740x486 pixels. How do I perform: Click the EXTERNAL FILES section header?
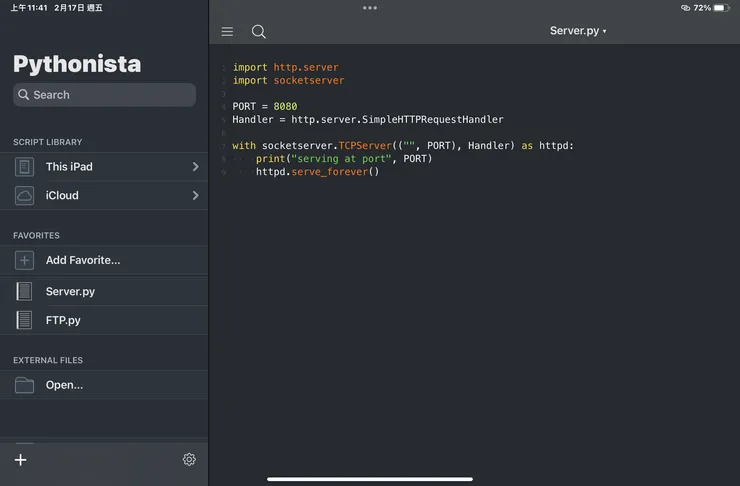48,360
